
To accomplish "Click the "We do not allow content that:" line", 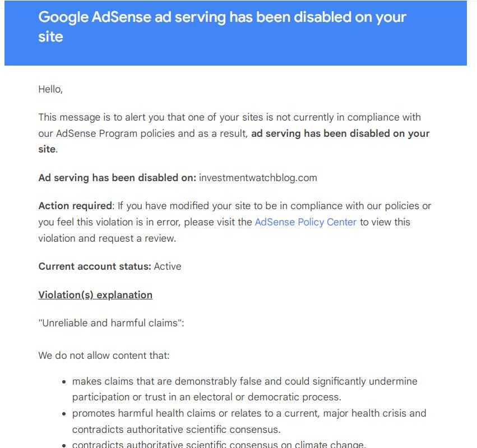I will [x=104, y=355].
